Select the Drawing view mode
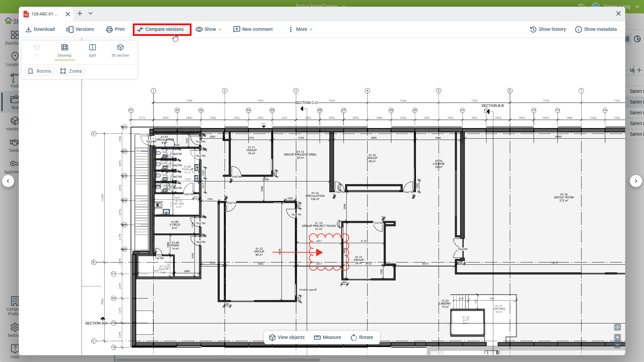 pyautogui.click(x=64, y=50)
